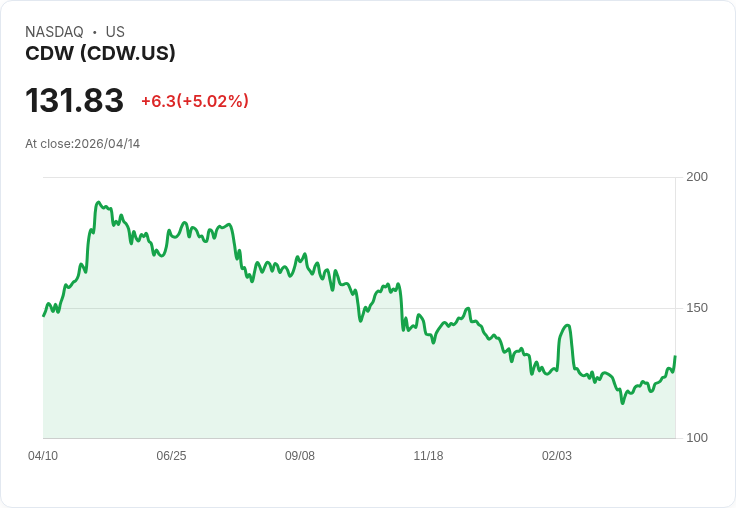Click the 11/18 date axis label
This screenshot has height=508, width=736.
point(428,456)
